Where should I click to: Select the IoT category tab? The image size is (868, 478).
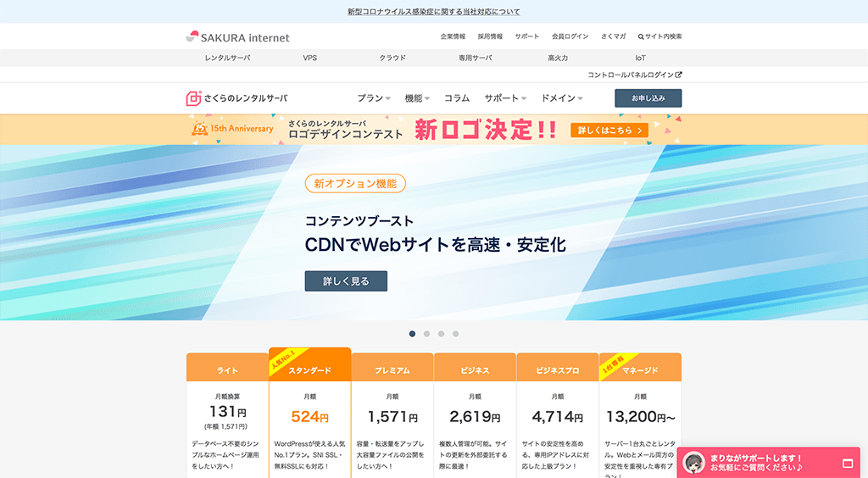641,58
